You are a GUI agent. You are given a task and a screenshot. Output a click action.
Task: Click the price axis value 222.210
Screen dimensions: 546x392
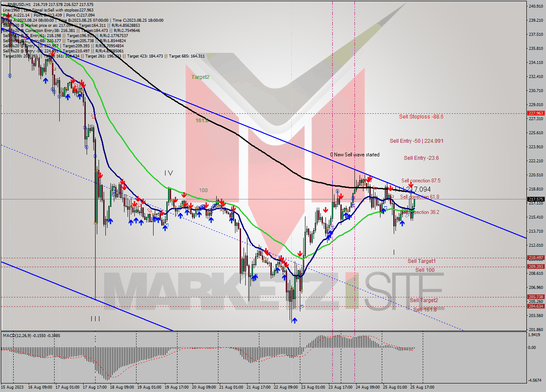[536, 161]
